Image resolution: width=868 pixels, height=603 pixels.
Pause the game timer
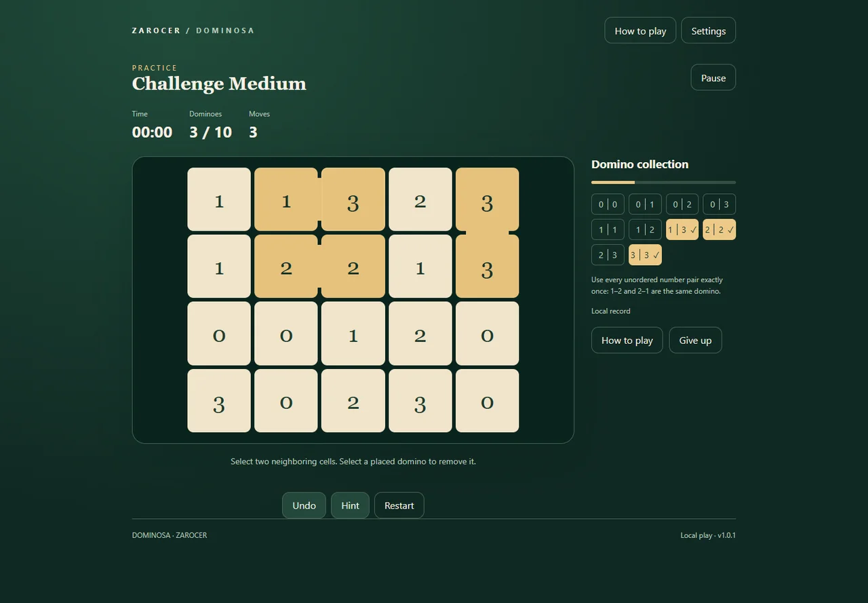pos(713,77)
